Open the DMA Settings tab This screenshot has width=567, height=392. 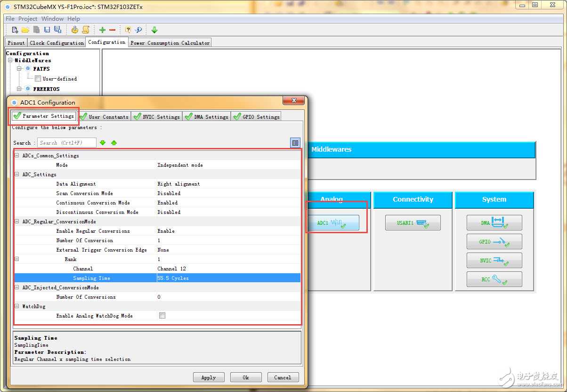click(x=206, y=116)
